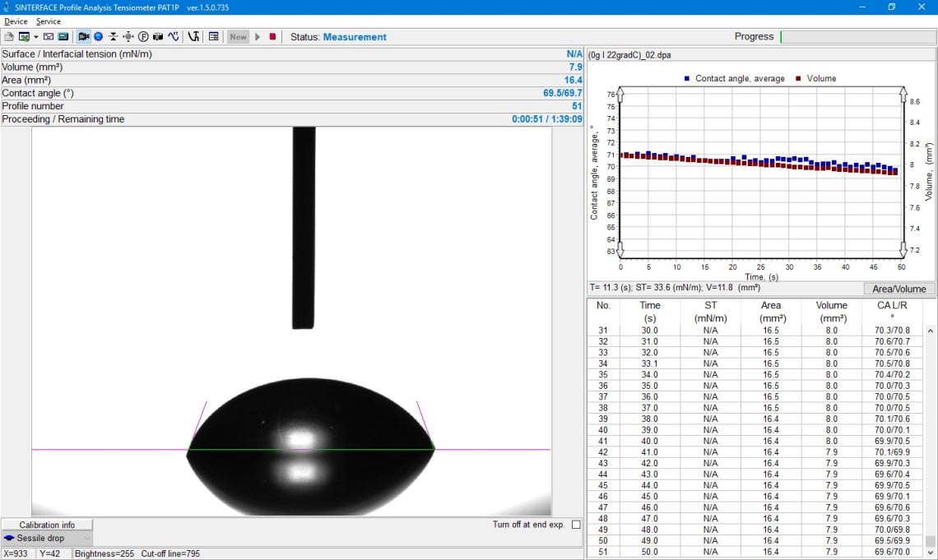Click the ST (mN/m) column header

click(711, 312)
